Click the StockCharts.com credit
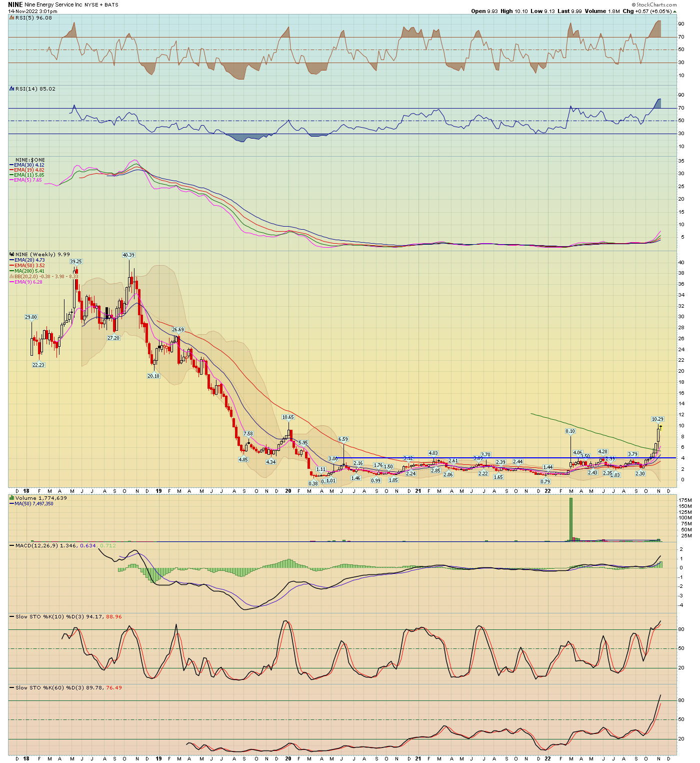This screenshot has width=700, height=763. pyautogui.click(x=654, y=5)
